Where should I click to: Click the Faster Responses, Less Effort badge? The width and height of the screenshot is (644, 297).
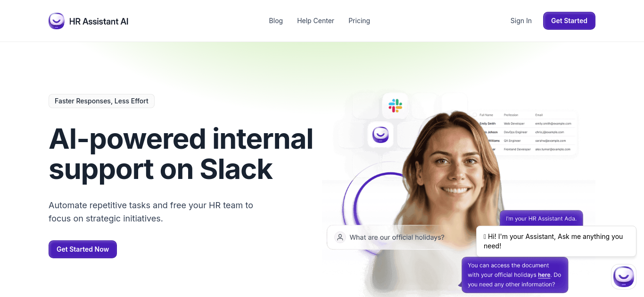[x=101, y=101]
